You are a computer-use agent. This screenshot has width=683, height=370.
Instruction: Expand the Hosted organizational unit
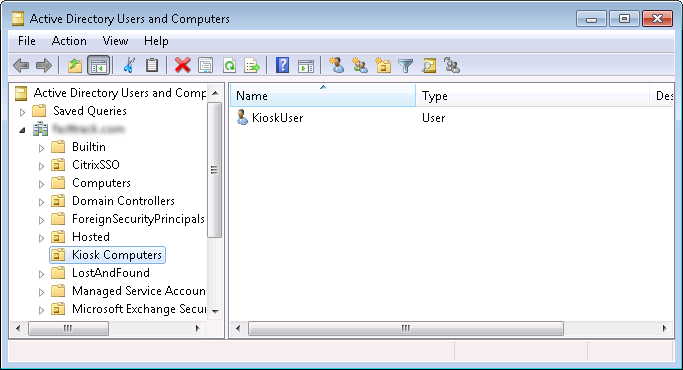coord(41,238)
